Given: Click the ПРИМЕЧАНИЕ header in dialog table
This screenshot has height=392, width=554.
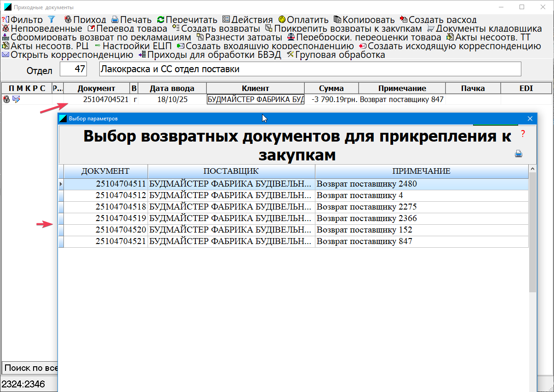Looking at the screenshot, I should tap(422, 171).
